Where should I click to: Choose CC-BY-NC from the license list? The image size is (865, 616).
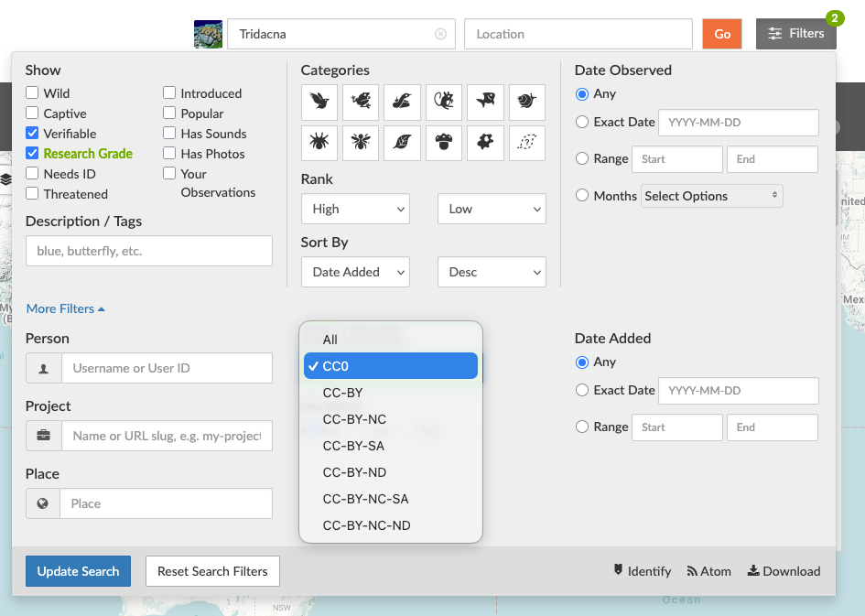click(354, 419)
